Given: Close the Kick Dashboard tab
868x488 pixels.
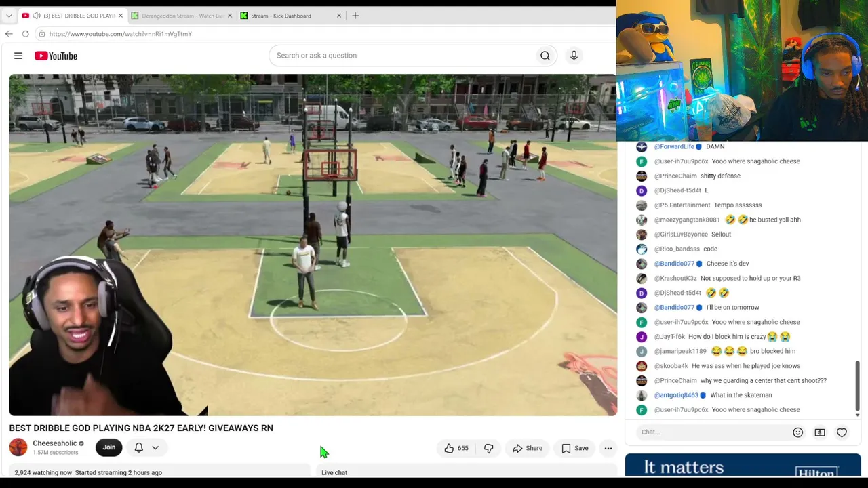Looking at the screenshot, I should tap(339, 16).
